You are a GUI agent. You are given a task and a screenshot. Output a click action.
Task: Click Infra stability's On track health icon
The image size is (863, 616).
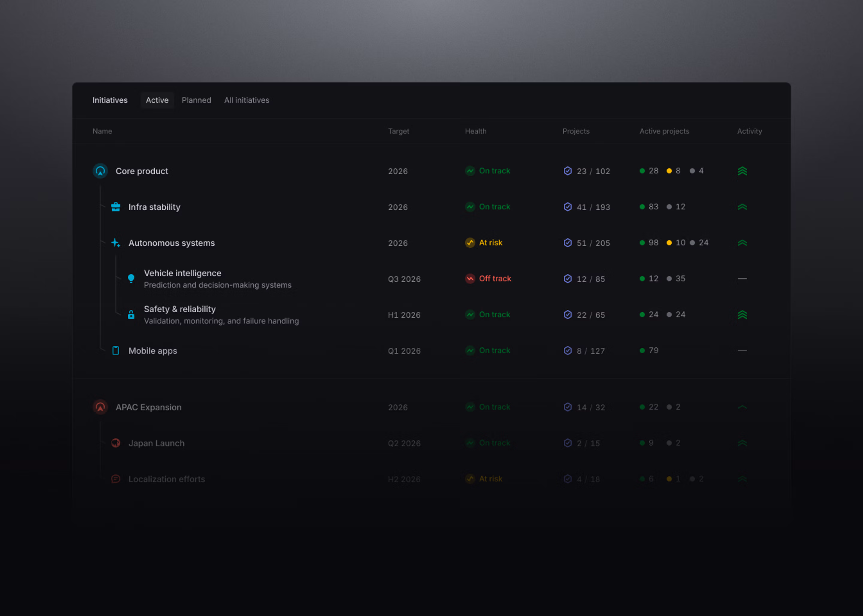[x=470, y=207]
